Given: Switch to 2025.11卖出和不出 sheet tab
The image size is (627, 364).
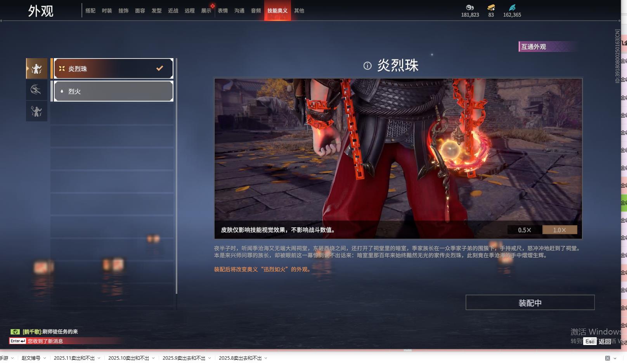Looking at the screenshot, I should (74, 358).
